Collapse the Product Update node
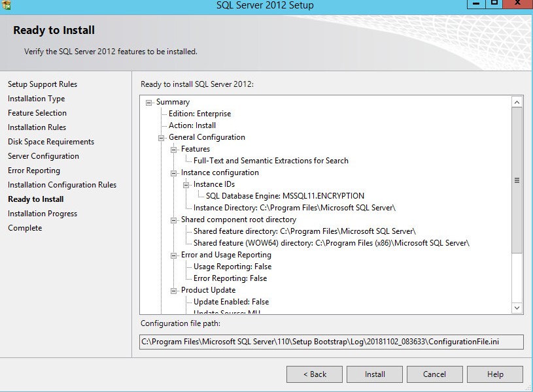This screenshot has width=533, height=392. pyautogui.click(x=174, y=291)
